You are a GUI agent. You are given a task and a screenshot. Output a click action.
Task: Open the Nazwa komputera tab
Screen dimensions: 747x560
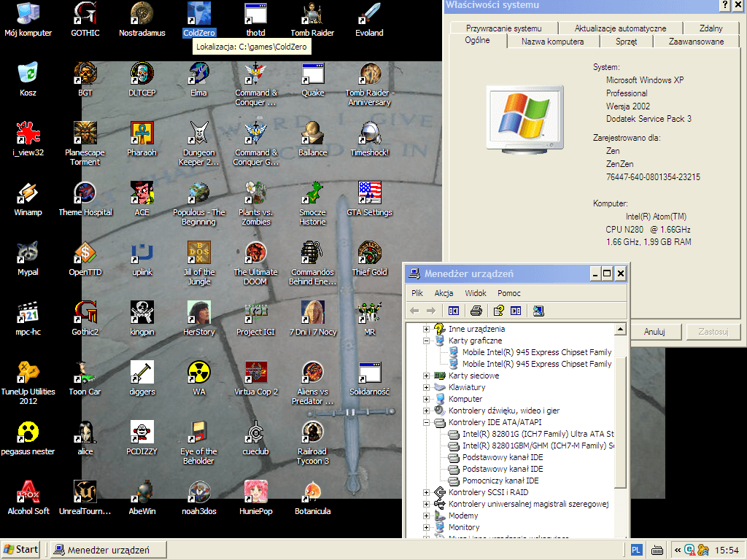tap(553, 42)
